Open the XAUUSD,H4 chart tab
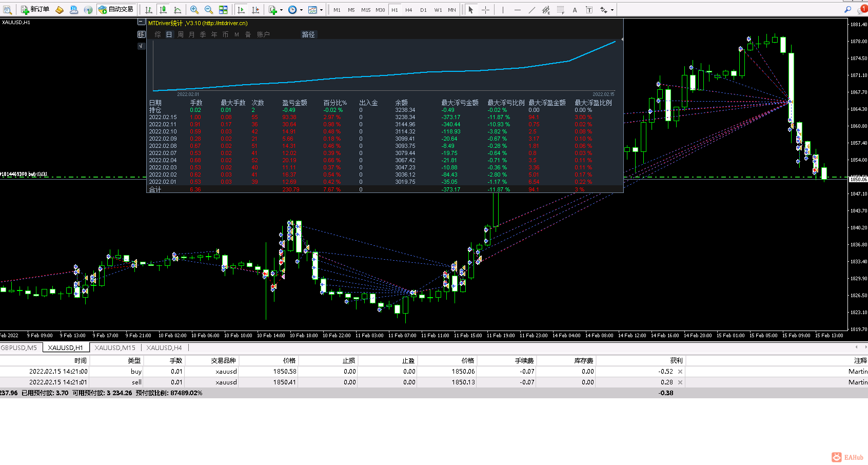Viewport: 868px width, 465px height. [x=164, y=347]
